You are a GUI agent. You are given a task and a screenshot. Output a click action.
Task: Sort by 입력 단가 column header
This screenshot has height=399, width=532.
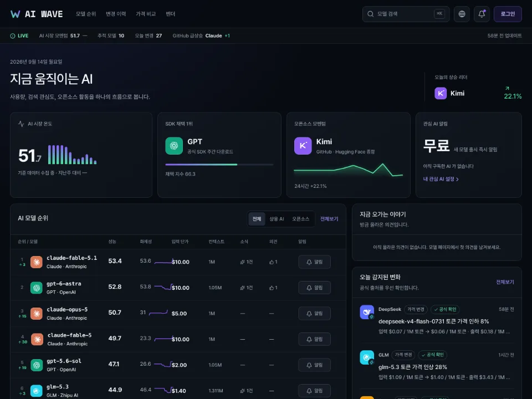(x=180, y=242)
